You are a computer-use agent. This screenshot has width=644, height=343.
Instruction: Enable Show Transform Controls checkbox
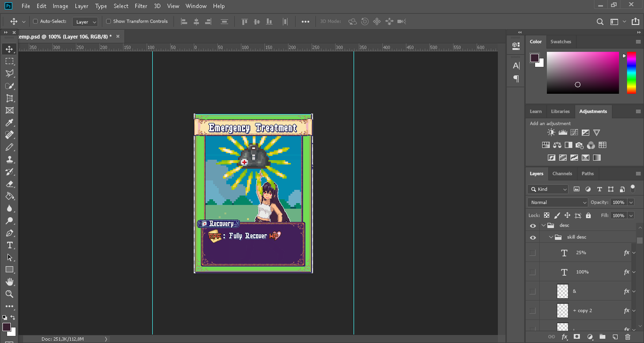click(108, 21)
